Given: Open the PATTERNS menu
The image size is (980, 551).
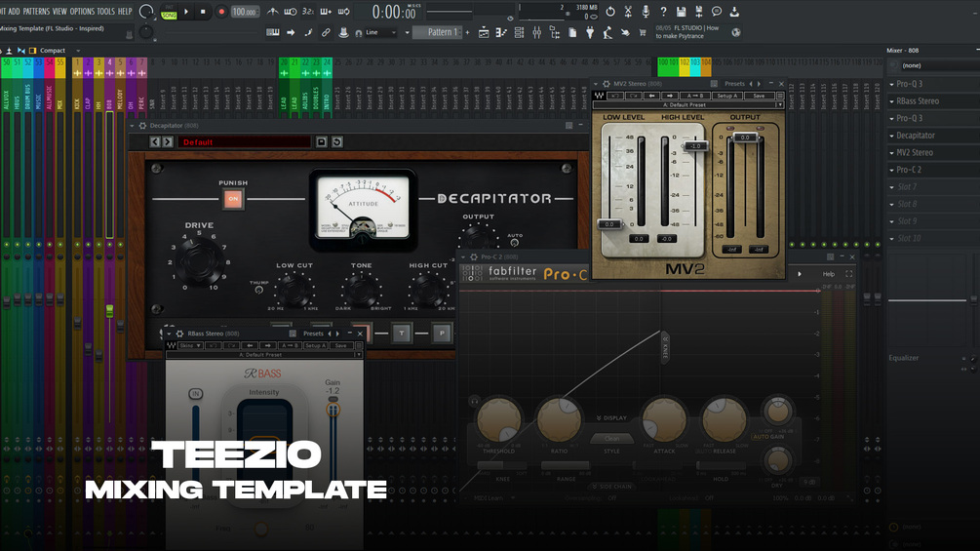Looking at the screenshot, I should tap(36, 12).
